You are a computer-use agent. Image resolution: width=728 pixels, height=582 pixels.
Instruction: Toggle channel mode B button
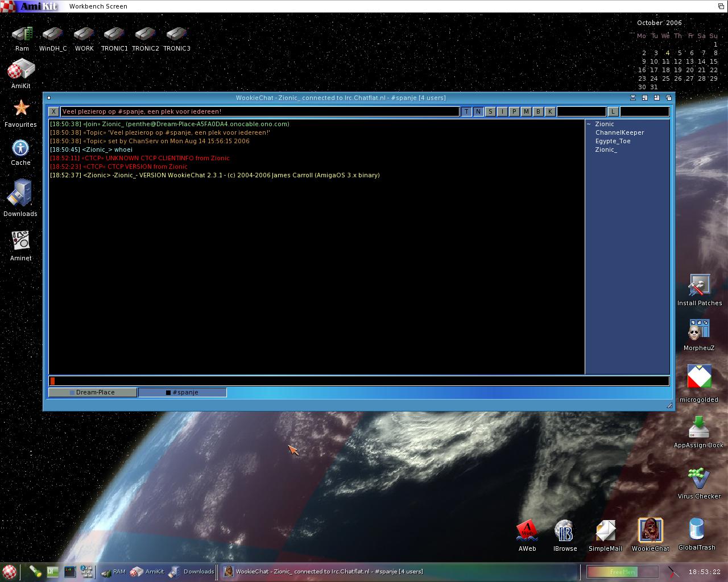538,111
